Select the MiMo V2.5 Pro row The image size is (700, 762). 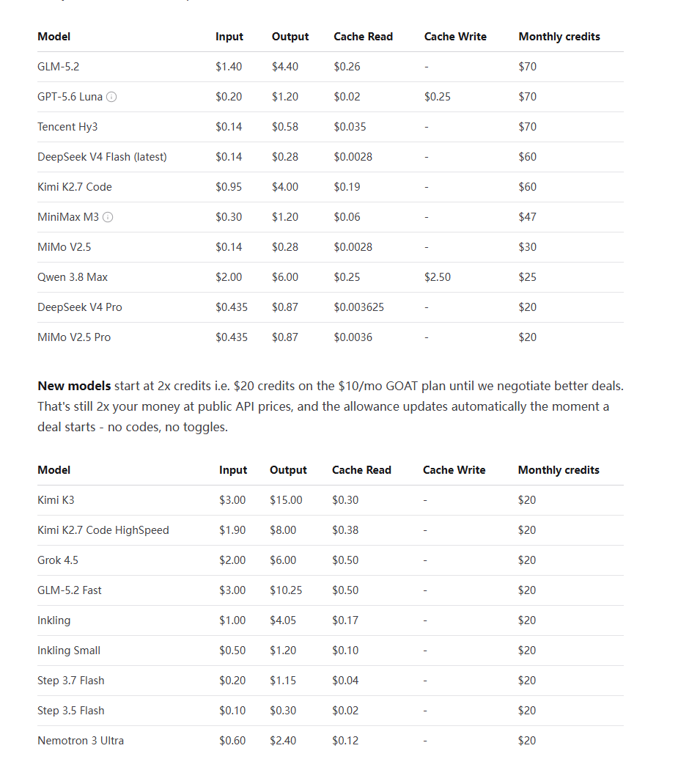click(331, 337)
